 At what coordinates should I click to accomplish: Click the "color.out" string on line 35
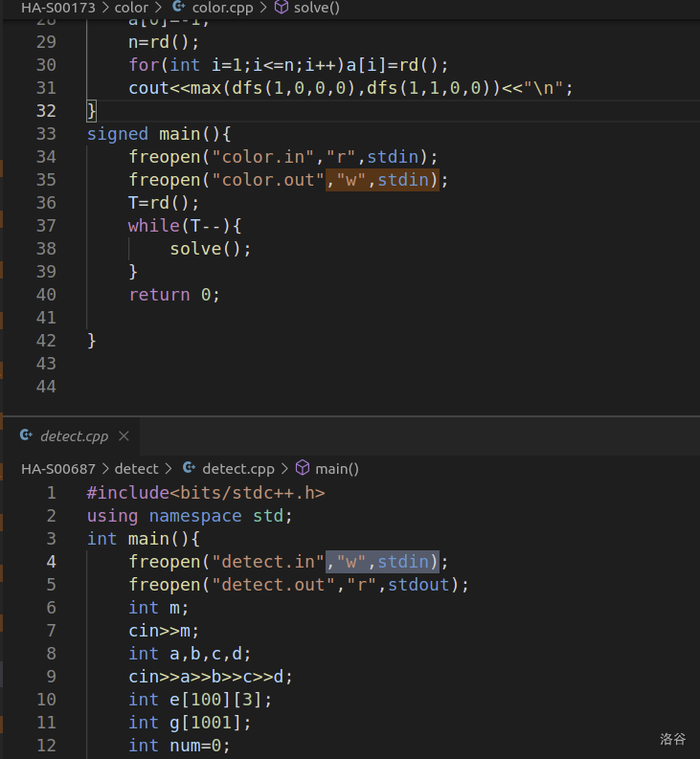[x=268, y=180]
